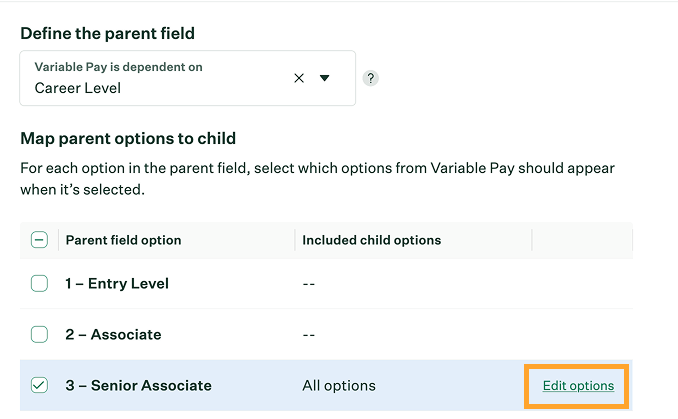Select the 2 – Associate row label

coord(113,334)
